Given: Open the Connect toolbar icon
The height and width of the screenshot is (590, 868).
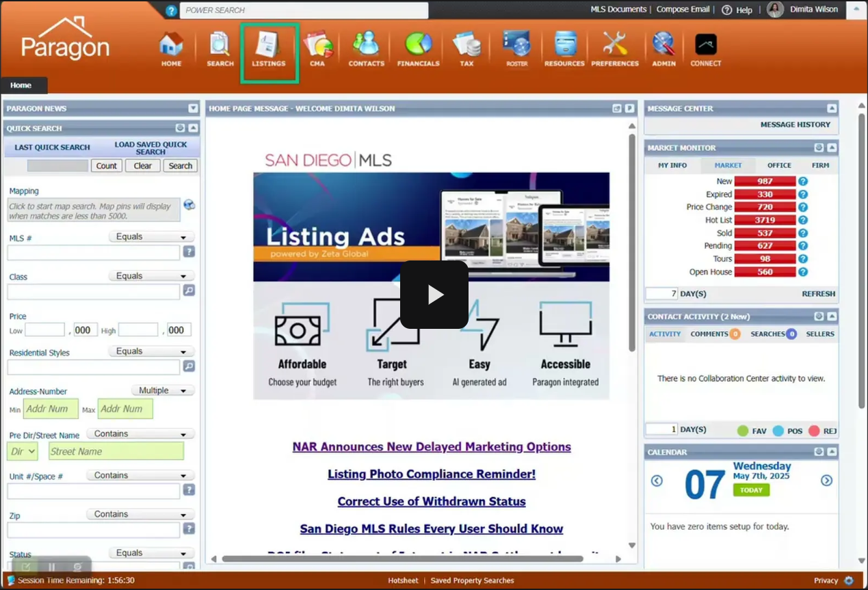Looking at the screenshot, I should click(x=706, y=49).
